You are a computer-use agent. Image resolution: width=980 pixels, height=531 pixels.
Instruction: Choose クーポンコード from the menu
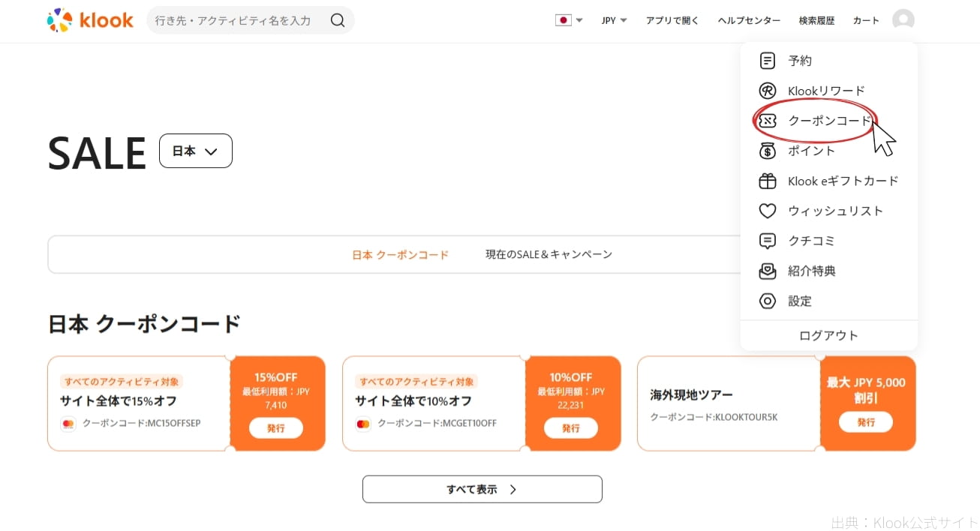coord(828,121)
